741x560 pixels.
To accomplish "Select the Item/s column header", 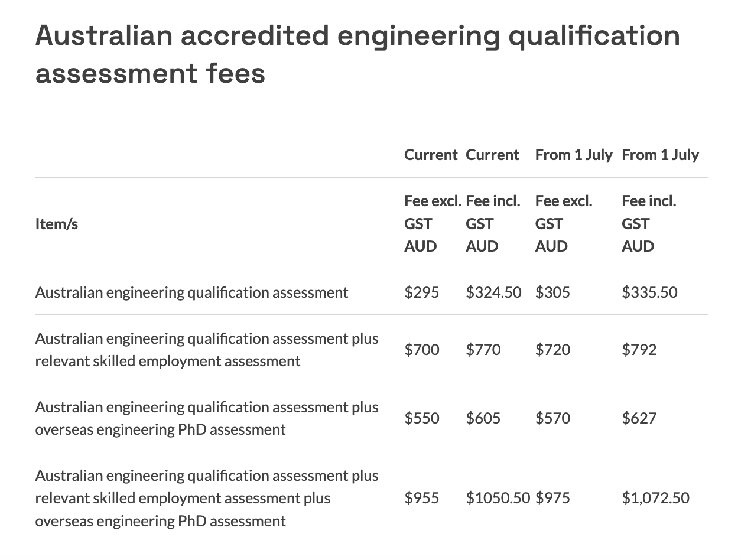I will 57,224.
